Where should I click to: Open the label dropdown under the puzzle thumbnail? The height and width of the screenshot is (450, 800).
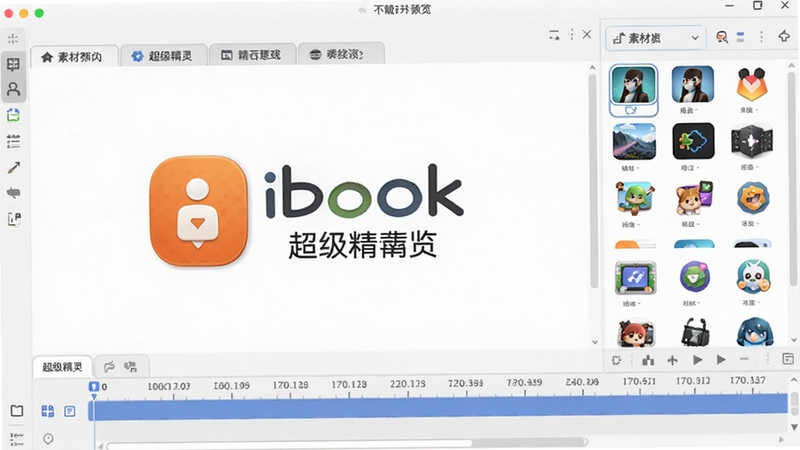point(689,168)
